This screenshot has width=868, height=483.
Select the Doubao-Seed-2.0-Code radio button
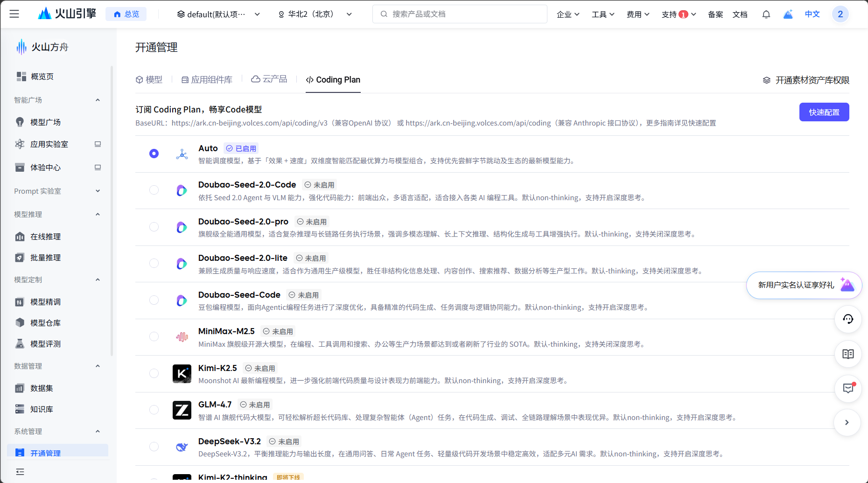tap(154, 190)
